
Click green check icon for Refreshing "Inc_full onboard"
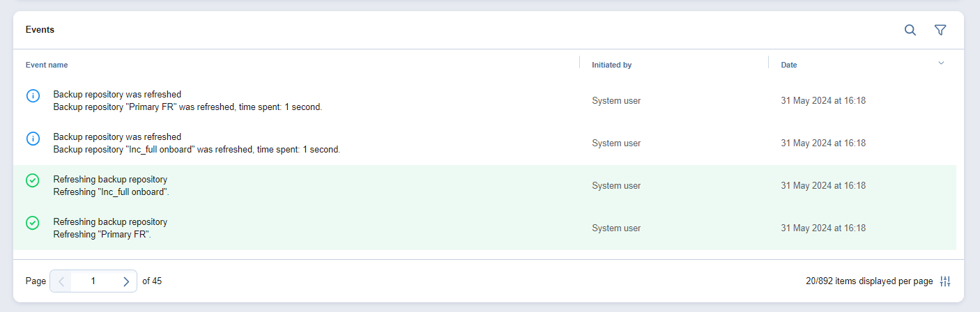(33, 181)
